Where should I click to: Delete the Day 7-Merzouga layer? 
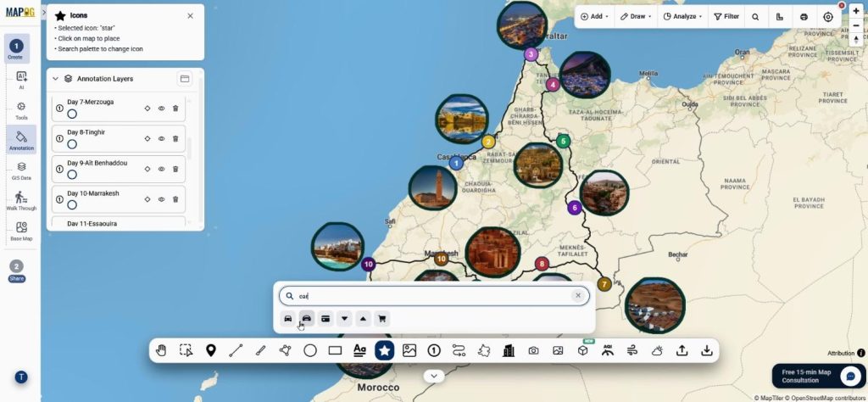tap(175, 109)
